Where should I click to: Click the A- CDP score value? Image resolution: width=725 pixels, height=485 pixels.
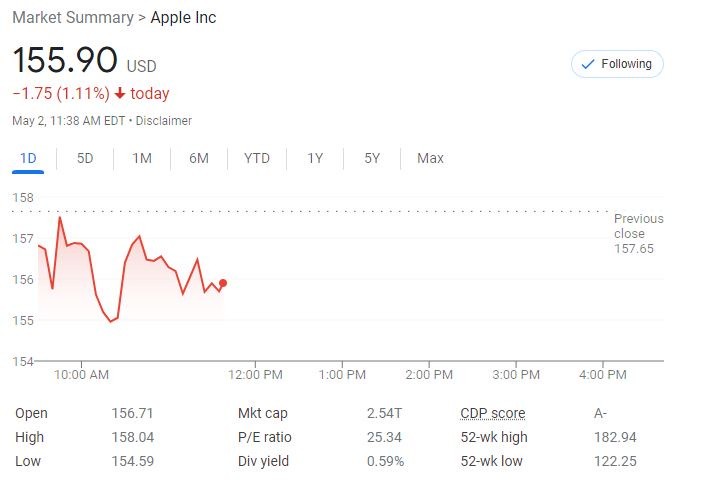click(x=601, y=413)
